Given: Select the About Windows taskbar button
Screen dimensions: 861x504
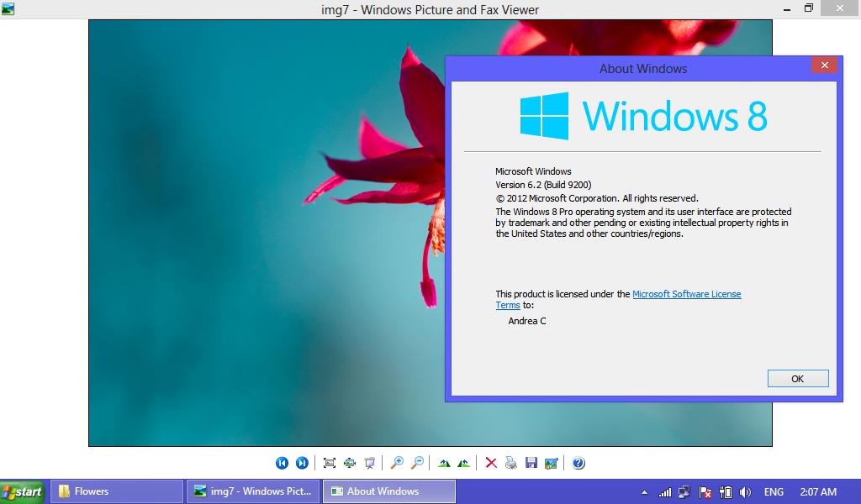Looking at the screenshot, I should tap(388, 491).
